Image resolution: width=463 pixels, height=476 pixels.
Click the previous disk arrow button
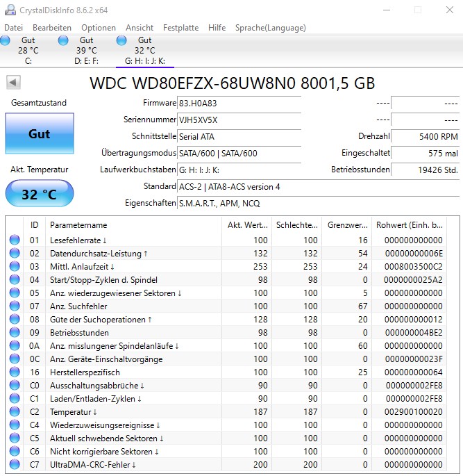click(13, 82)
